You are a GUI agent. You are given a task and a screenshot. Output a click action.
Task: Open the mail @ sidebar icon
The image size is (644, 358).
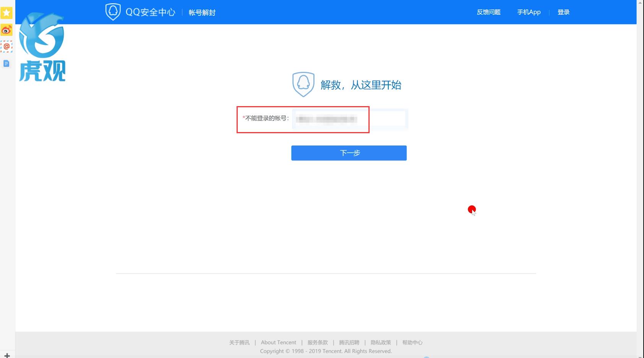click(x=6, y=47)
